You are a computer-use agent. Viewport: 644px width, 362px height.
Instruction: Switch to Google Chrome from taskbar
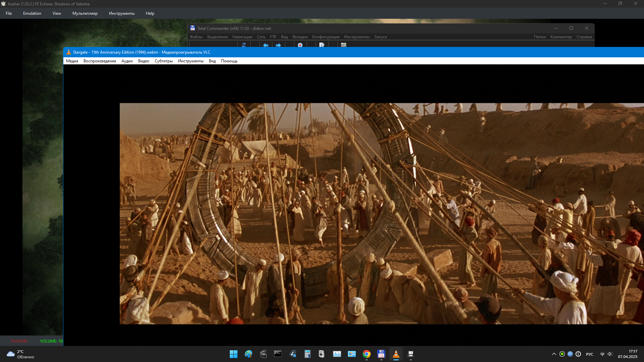(366, 354)
